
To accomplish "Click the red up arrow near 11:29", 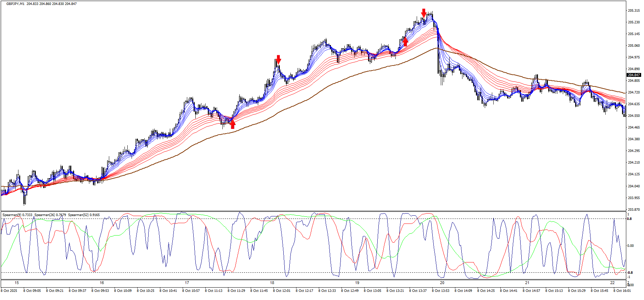I will [x=233, y=124].
